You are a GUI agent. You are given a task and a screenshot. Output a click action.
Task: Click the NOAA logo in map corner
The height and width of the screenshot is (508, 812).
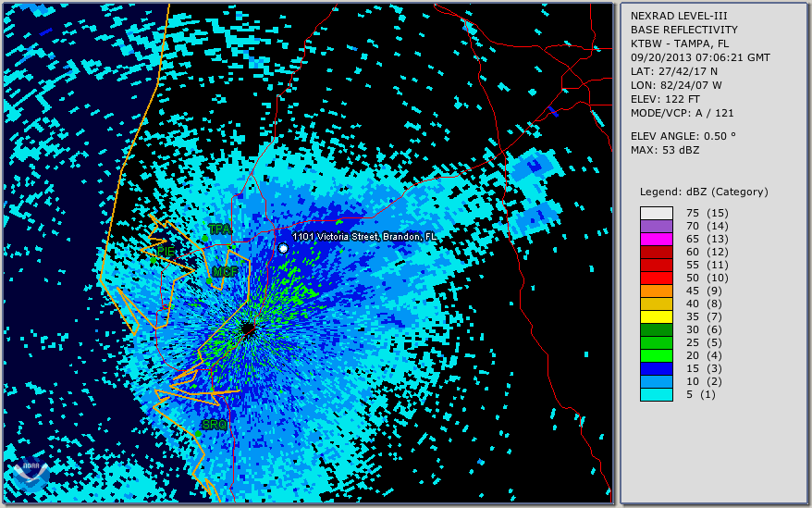click(x=31, y=476)
